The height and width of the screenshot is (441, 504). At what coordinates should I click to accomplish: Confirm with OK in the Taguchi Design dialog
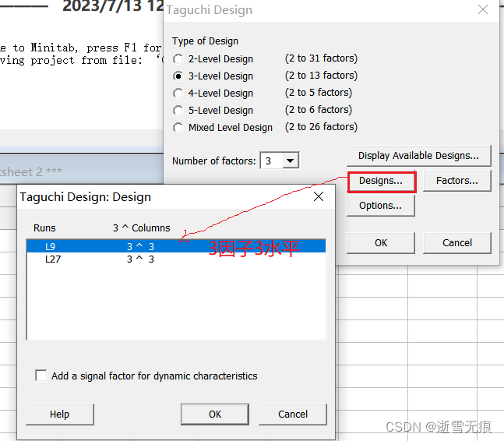coord(381,243)
